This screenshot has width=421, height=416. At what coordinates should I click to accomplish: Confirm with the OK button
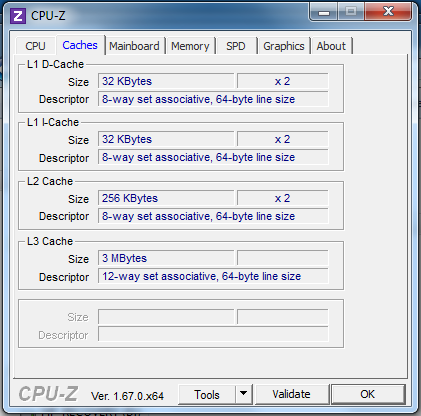[368, 394]
